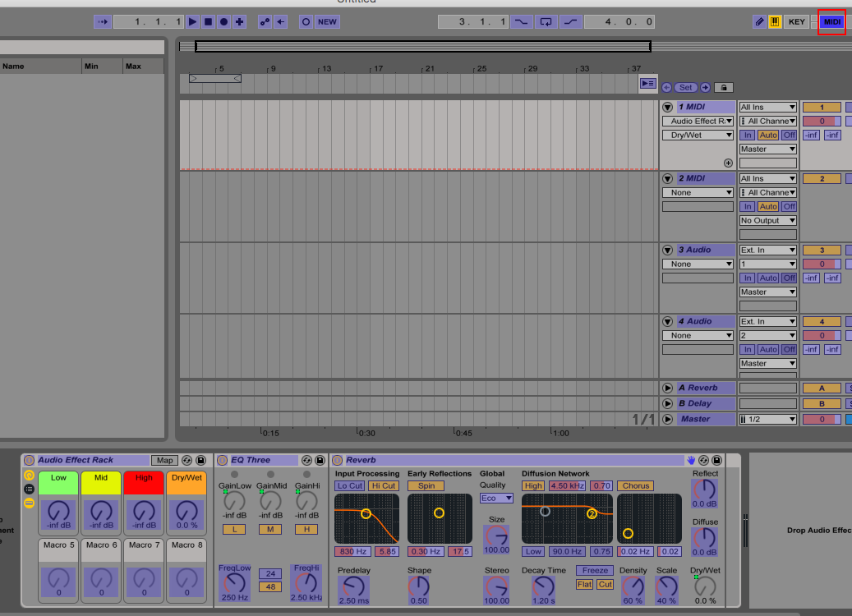The width and height of the screenshot is (852, 616).
Task: Click the 1.1.1 arrangement position field
Action: (x=149, y=21)
